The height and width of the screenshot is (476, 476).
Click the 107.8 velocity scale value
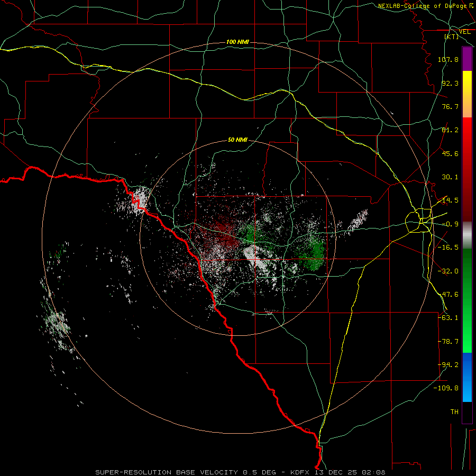click(448, 59)
